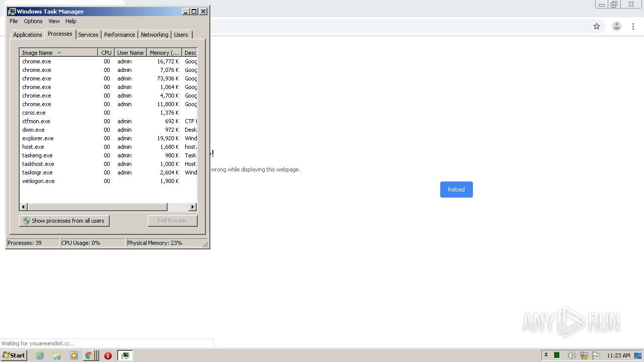Sort by User Name column header

pos(130,53)
